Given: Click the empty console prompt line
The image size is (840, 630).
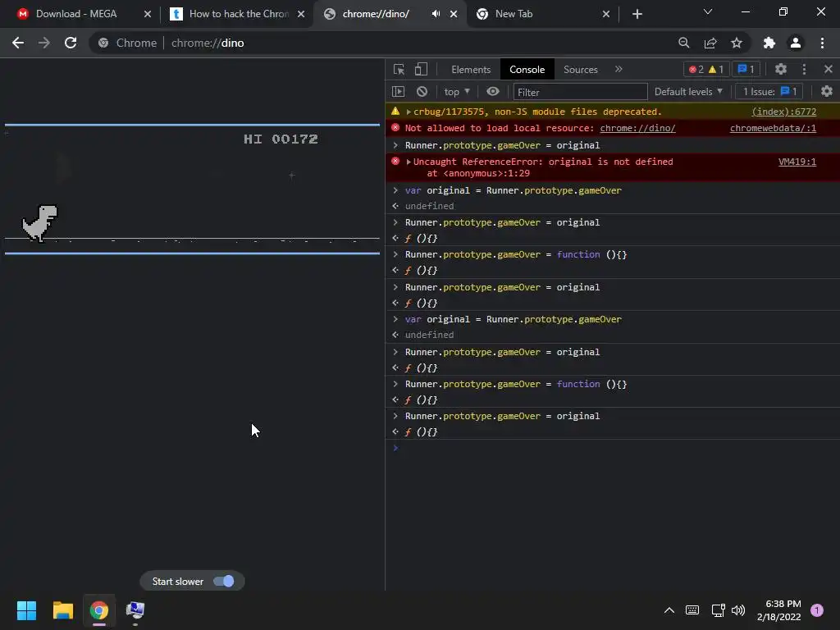Looking at the screenshot, I should click(x=612, y=448).
